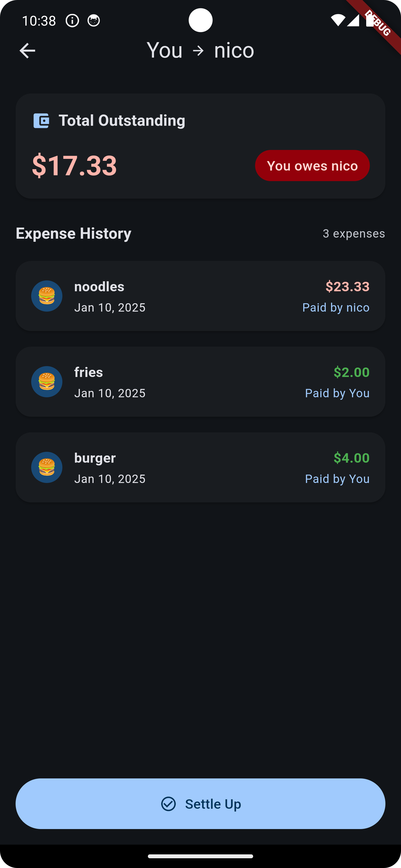
Task: Tap the arrow between You and nico
Action: [198, 51]
